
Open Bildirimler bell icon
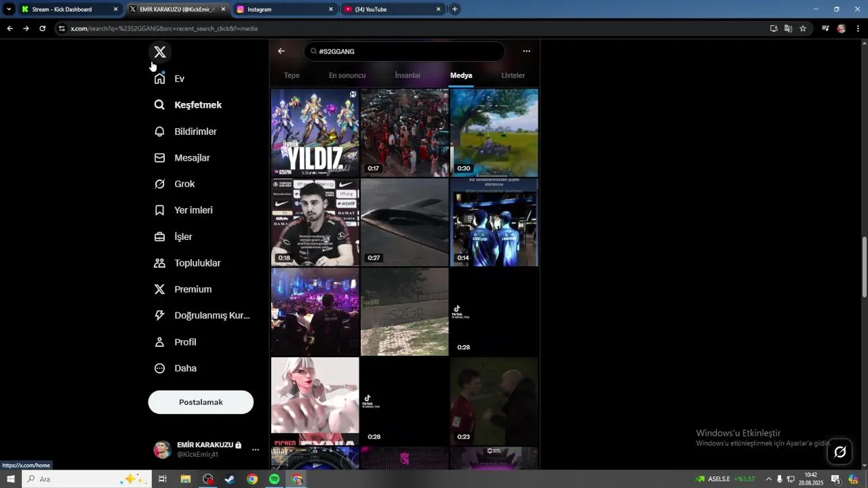click(159, 131)
